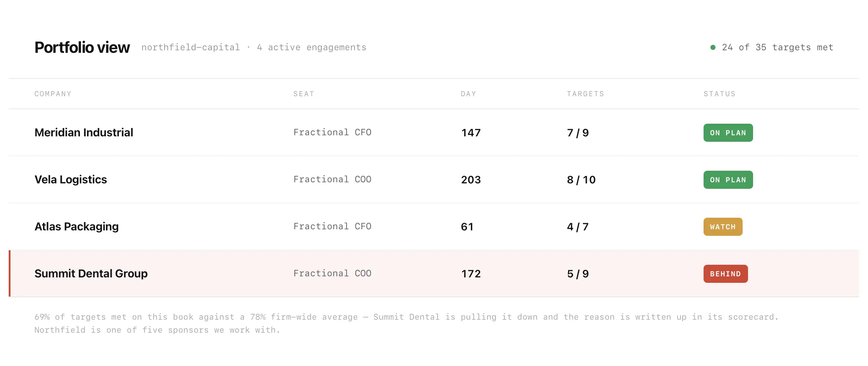Open the Meridian Industrial row
This screenshot has height=366, width=868.
pyautogui.click(x=434, y=132)
